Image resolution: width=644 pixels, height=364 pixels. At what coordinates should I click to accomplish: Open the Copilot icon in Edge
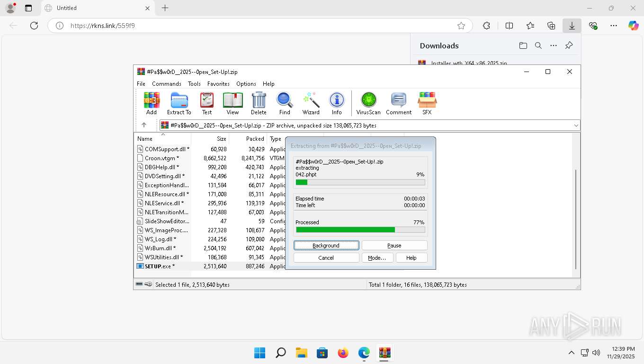[x=634, y=26]
